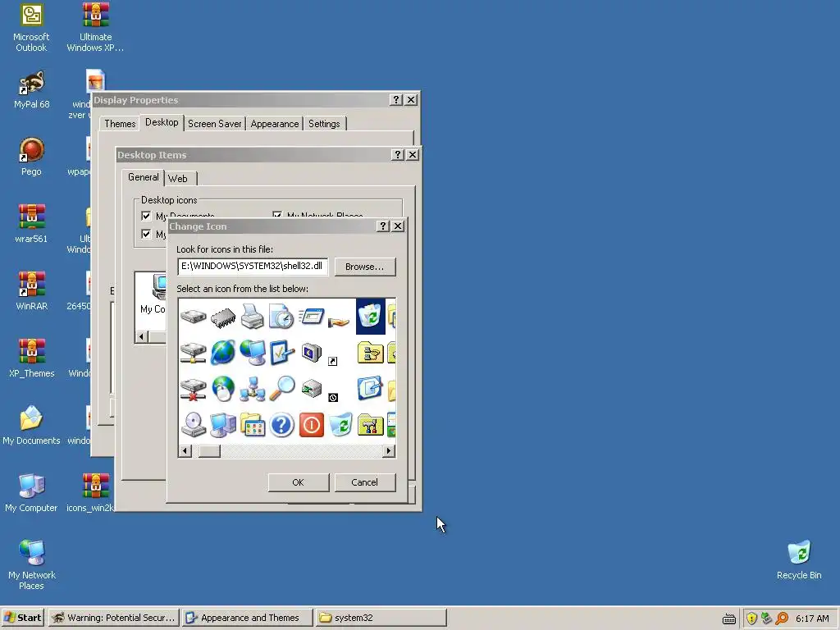This screenshot has height=630, width=840.
Task: Select the globe with monitor icon
Action: click(253, 353)
